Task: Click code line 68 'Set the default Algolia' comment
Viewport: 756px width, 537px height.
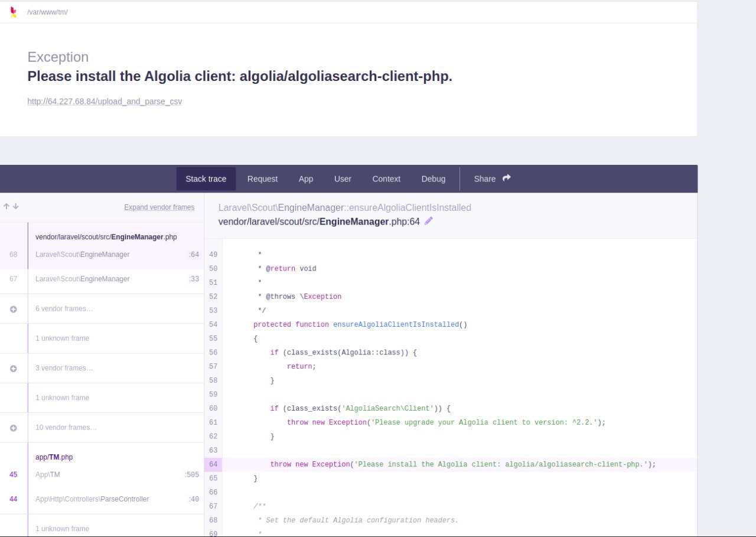Action: click(358, 520)
